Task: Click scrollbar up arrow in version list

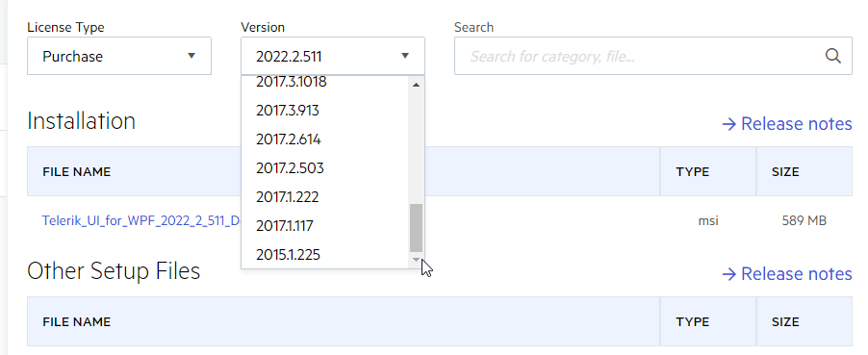Action: [x=417, y=85]
